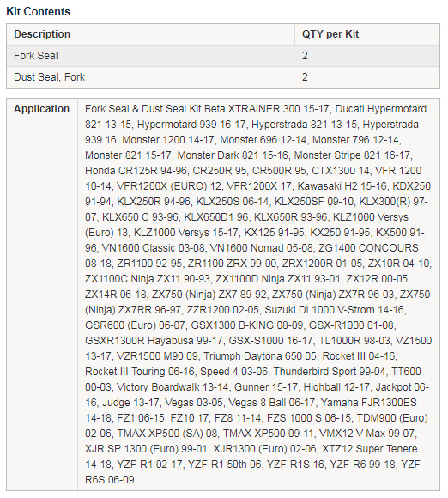Click the Description column header
This screenshot has width=448, height=498.
(x=42, y=34)
